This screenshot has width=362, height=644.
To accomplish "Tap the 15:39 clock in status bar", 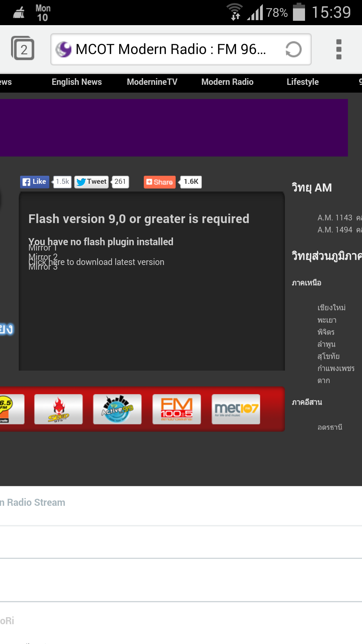I will point(331,12).
